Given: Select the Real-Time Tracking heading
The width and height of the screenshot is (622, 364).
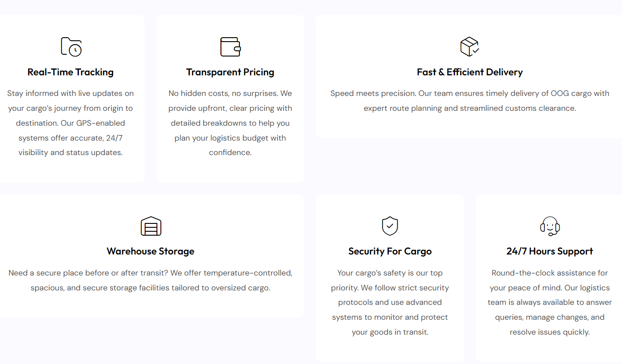Looking at the screenshot, I should (71, 72).
